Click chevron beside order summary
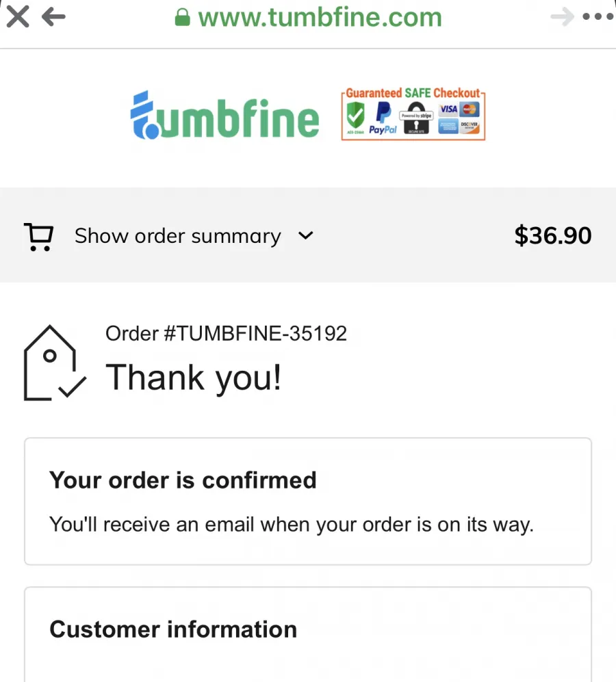This screenshot has height=682, width=616. coord(306,236)
